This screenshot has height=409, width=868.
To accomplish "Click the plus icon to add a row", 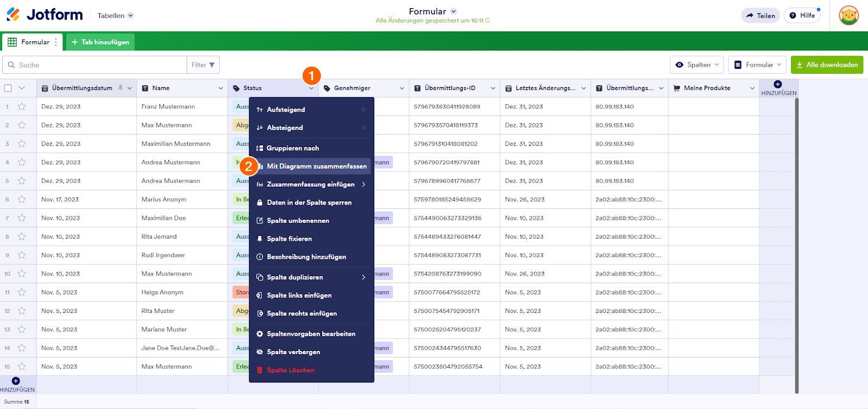I will pos(16,381).
